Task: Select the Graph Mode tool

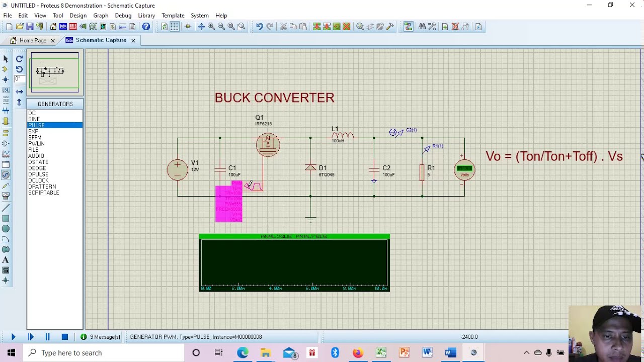Action: point(6,154)
